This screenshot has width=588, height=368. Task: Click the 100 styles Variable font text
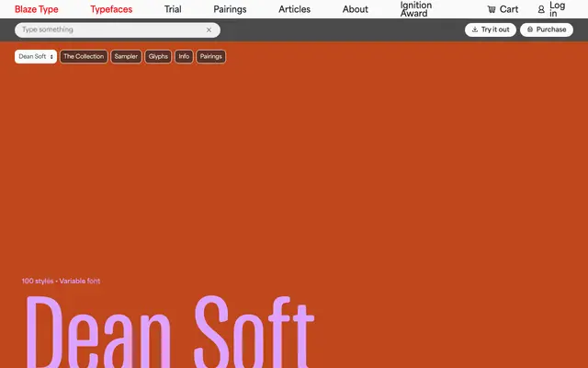coord(61,281)
